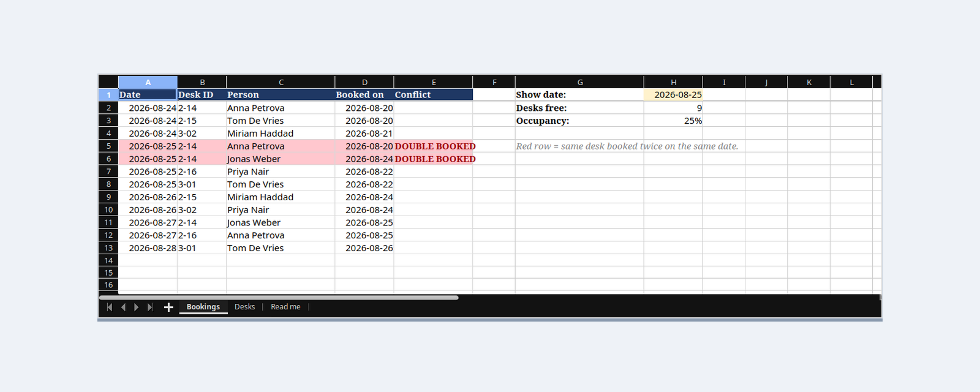Screen dimensions: 980x392
Task: Select row 5 header
Action: coord(108,146)
